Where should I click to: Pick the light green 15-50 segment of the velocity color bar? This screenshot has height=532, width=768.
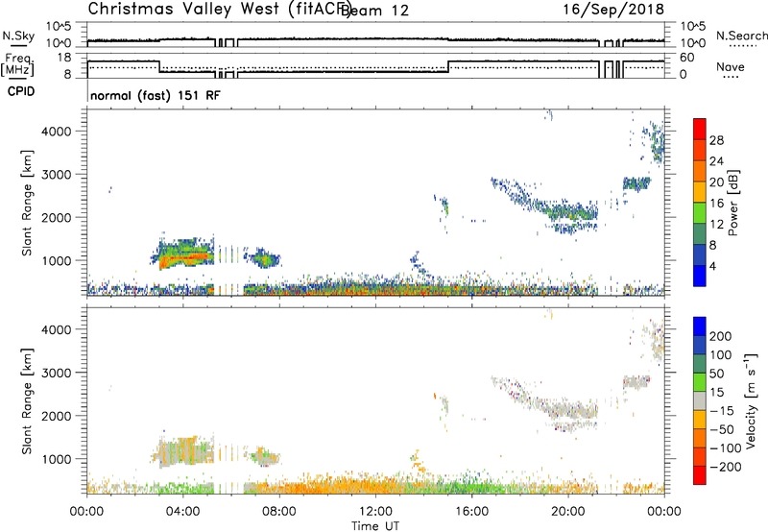[700, 382]
